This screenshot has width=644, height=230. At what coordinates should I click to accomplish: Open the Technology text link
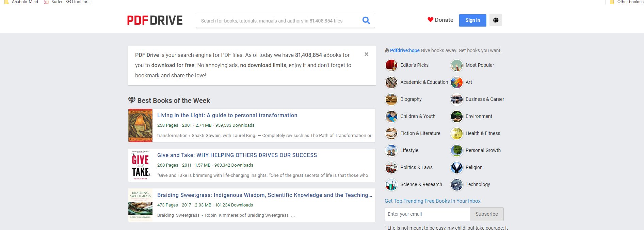(x=478, y=184)
